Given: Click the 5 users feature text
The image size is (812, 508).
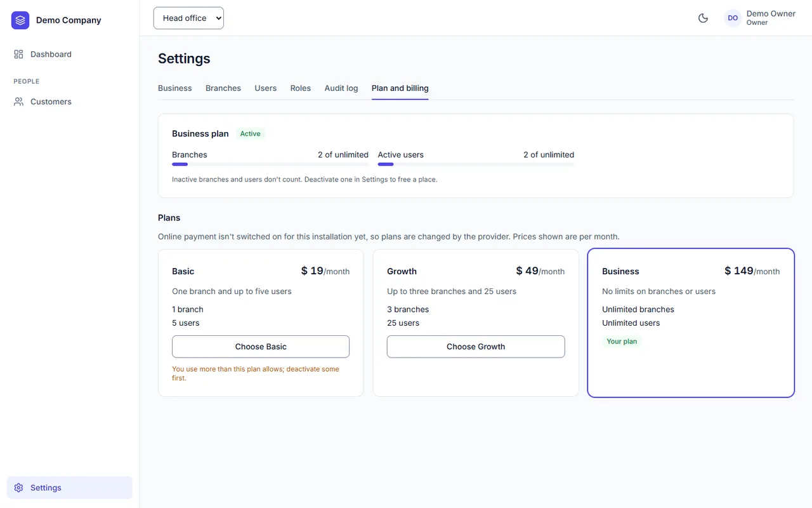Looking at the screenshot, I should click(186, 323).
